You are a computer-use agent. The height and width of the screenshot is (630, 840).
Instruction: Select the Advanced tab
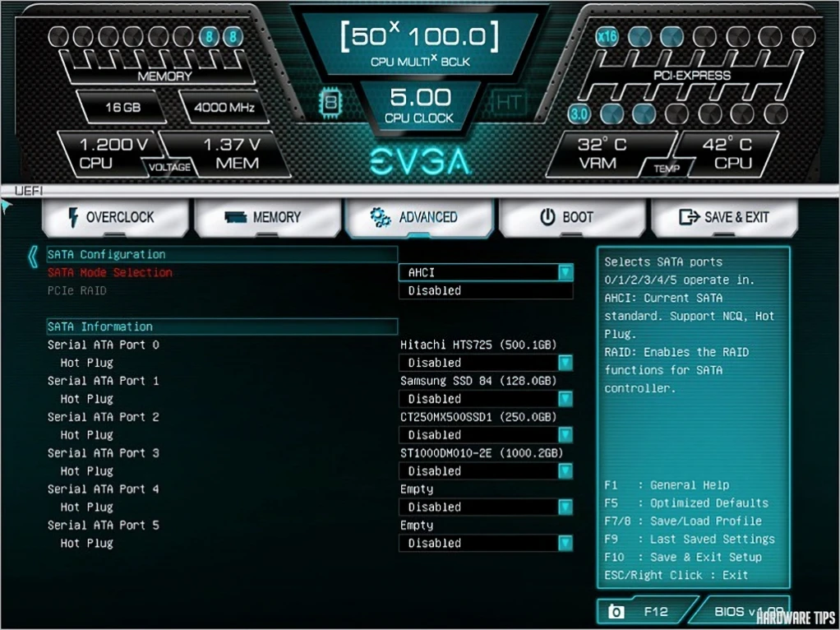coord(419,217)
